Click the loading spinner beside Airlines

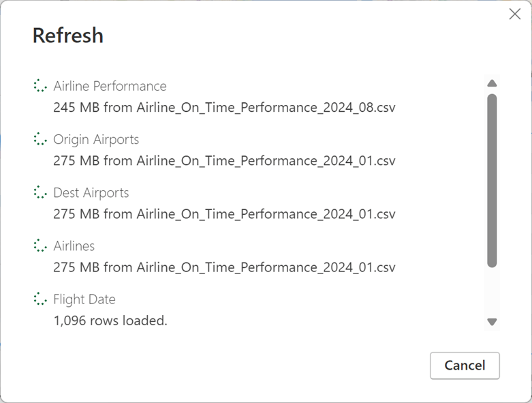coord(40,245)
